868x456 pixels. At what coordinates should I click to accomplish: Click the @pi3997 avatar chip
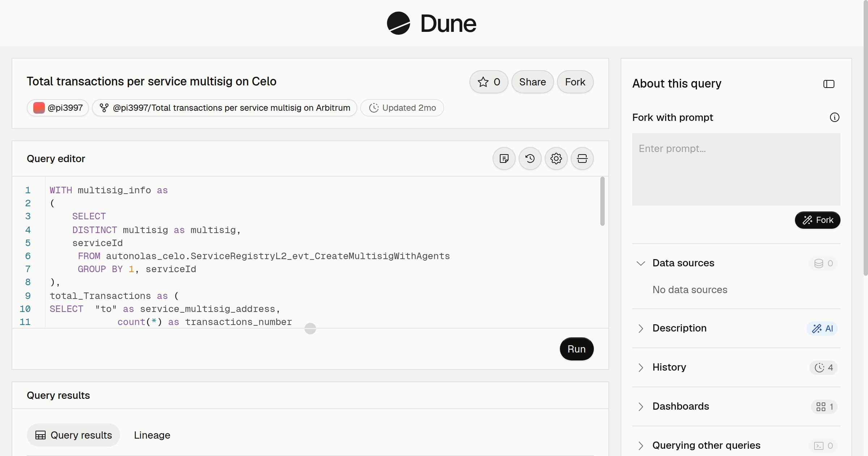(x=58, y=108)
